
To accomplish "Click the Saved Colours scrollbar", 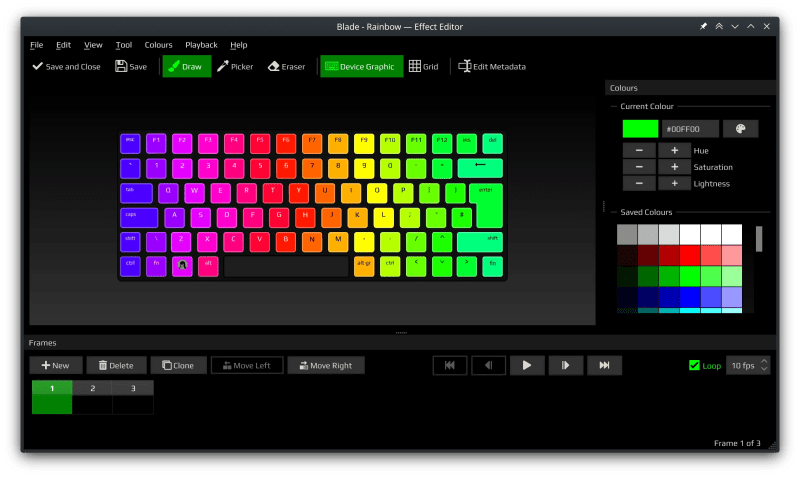I will (x=759, y=239).
